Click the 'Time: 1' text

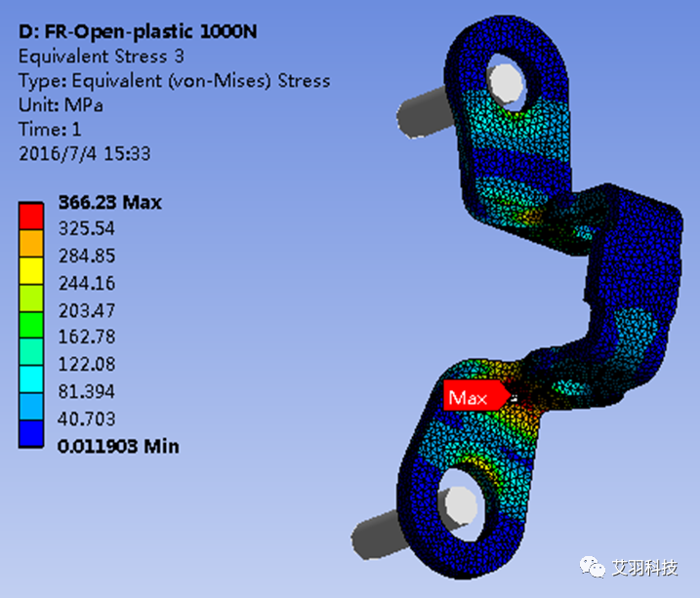click(50, 130)
